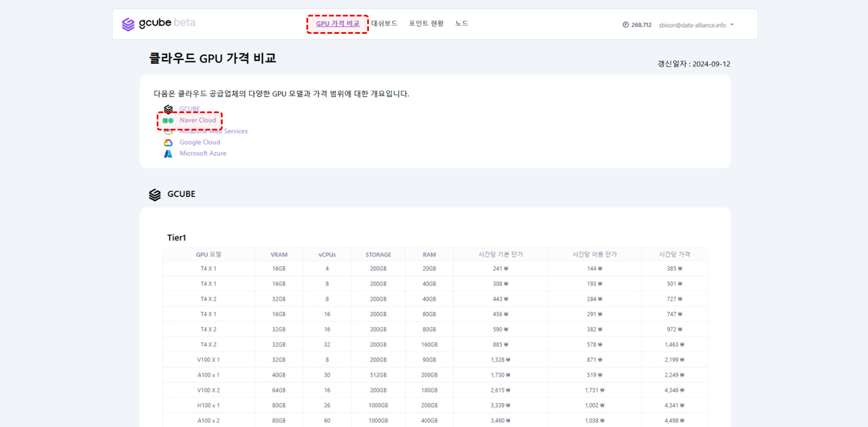Click the 512GB storage cell
The image size is (868, 427).
[x=378, y=375]
